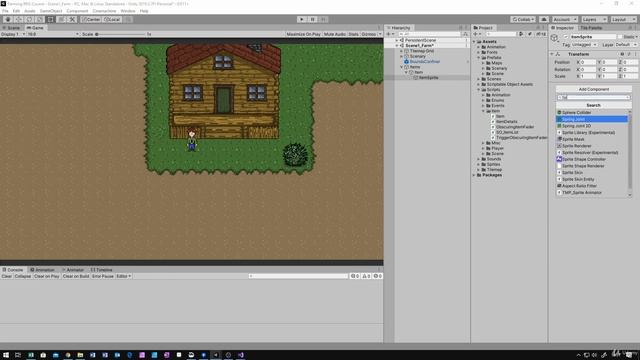640x360 pixels.
Task: Open the custom editor tools icon
Action: pyautogui.click(x=72, y=19)
